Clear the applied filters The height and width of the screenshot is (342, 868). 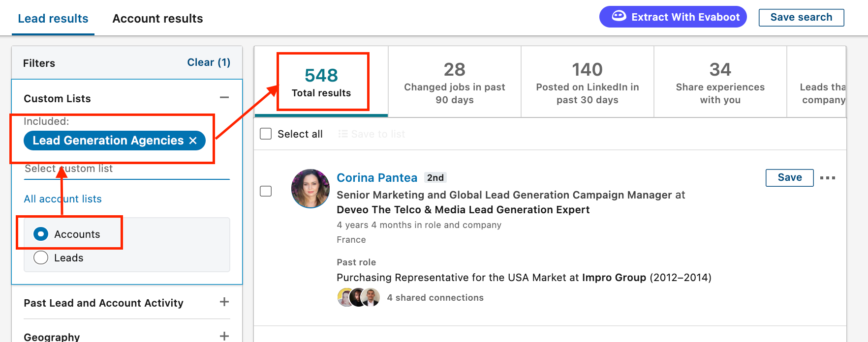coord(209,62)
